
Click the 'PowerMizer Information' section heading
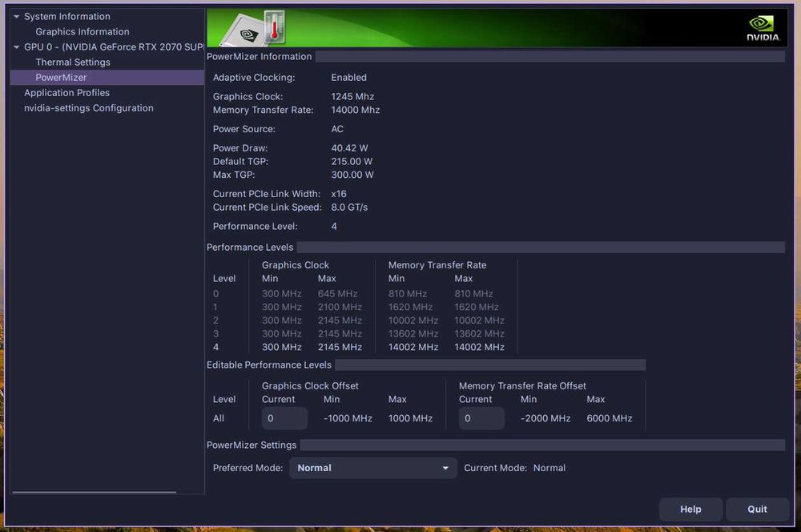tap(259, 57)
